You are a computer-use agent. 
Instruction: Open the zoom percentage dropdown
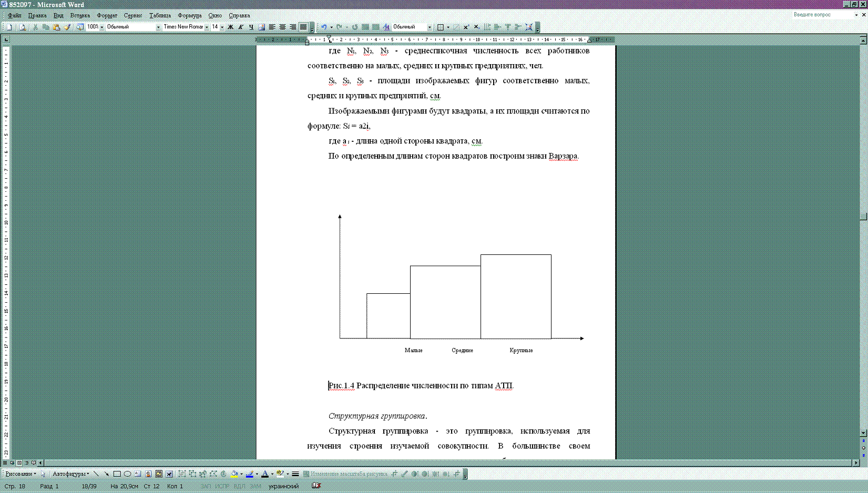[x=102, y=27]
